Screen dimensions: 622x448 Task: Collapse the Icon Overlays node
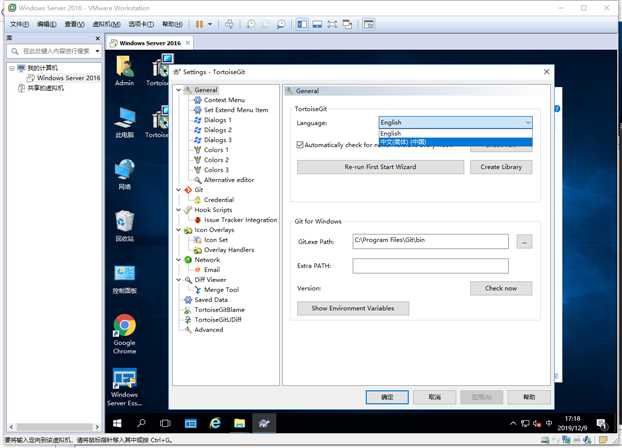[179, 230]
